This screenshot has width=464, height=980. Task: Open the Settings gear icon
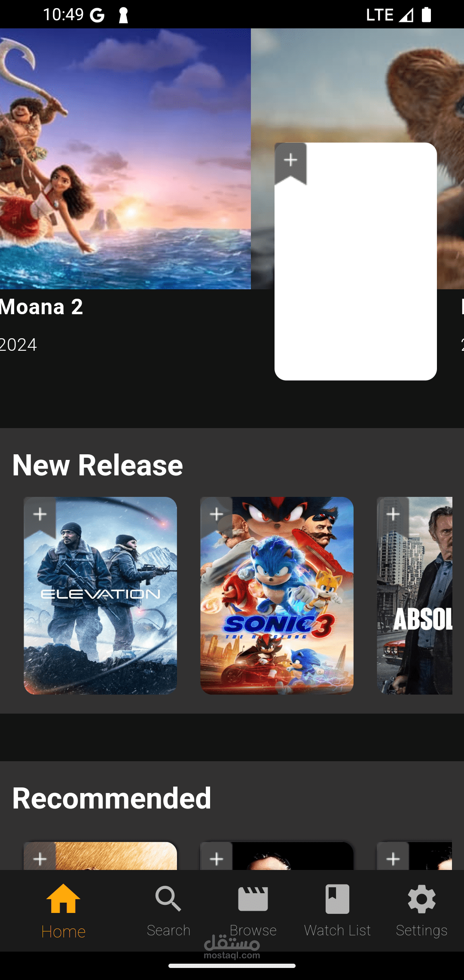(422, 899)
